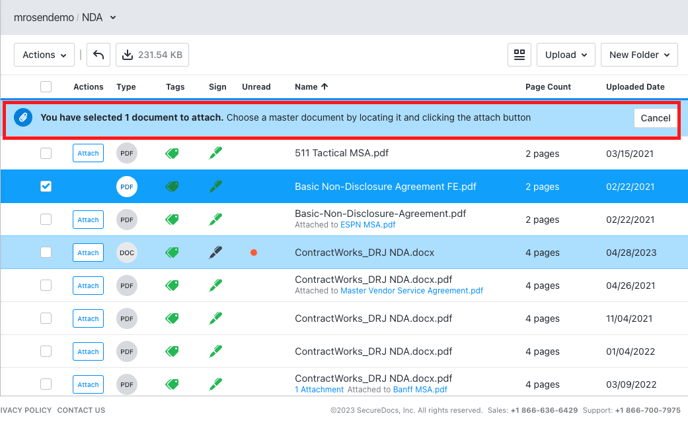Click sign pen icon in row dated 03/09/2022
This screenshot has height=422, width=688.
(215, 384)
